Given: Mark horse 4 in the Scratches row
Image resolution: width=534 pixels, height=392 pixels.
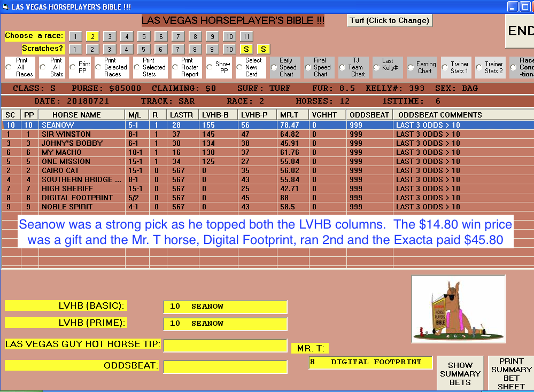Looking at the screenshot, I should click(x=126, y=49).
